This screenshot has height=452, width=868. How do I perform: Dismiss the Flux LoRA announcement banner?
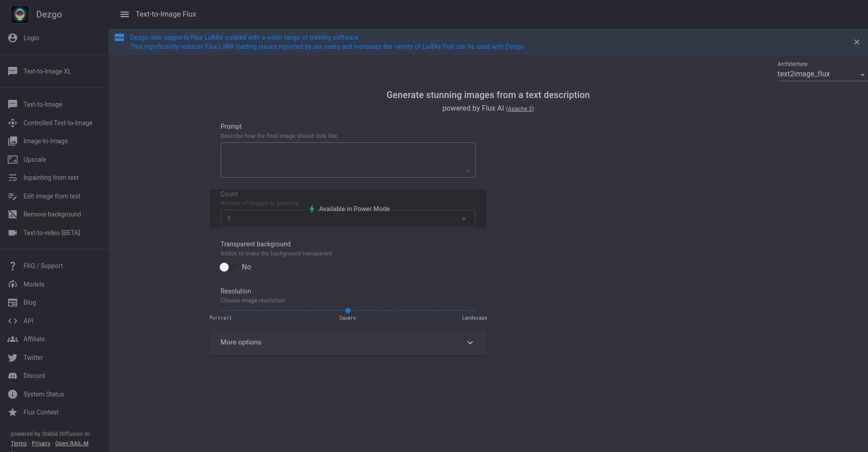[x=857, y=42]
